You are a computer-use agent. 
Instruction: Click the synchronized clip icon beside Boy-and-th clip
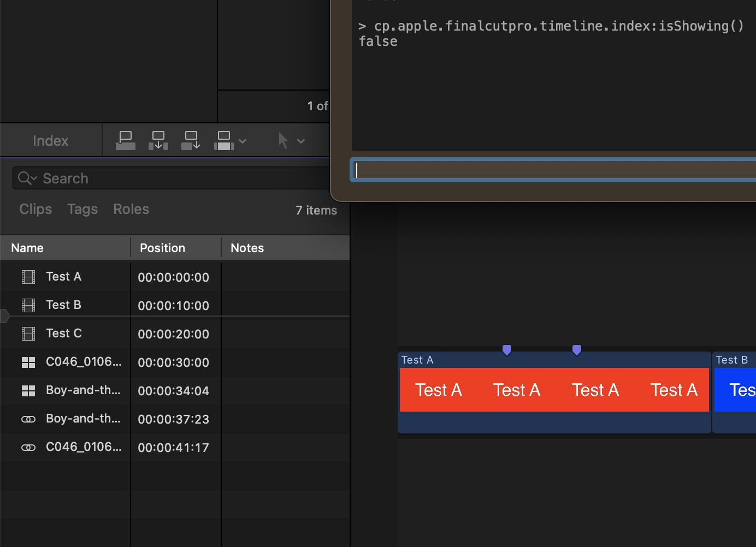(x=28, y=419)
